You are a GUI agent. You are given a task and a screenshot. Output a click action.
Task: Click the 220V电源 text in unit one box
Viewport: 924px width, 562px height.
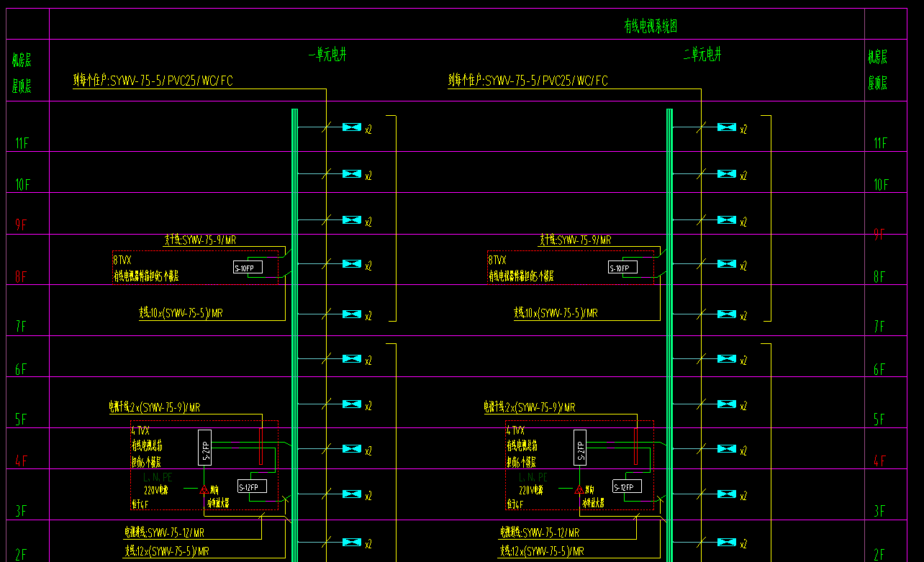click(156, 489)
